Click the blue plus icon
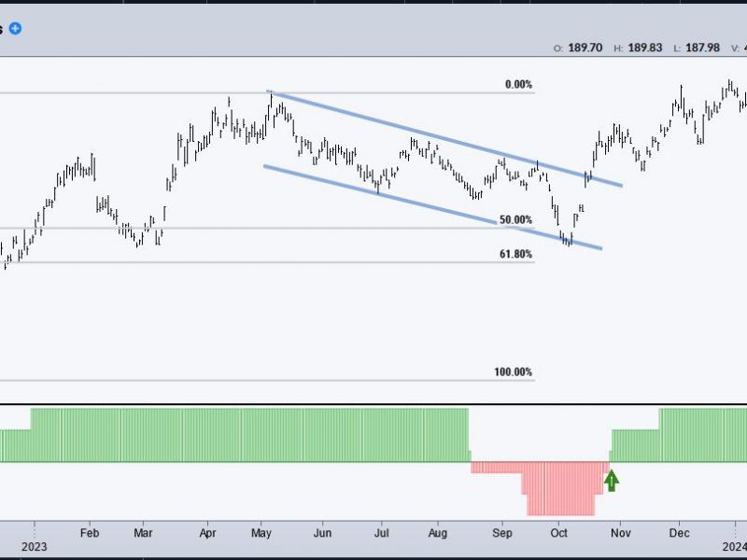Viewport: 747px width, 560px height. (x=15, y=29)
